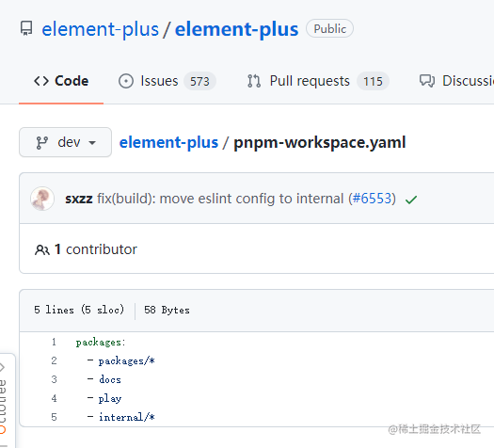Open sxzz user profile link
The image size is (494, 448).
[x=79, y=199]
